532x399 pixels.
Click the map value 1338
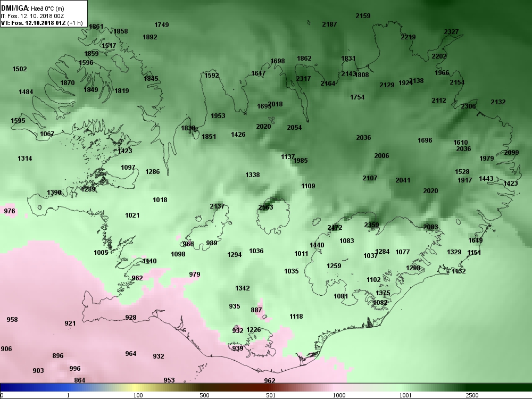pyautogui.click(x=252, y=174)
